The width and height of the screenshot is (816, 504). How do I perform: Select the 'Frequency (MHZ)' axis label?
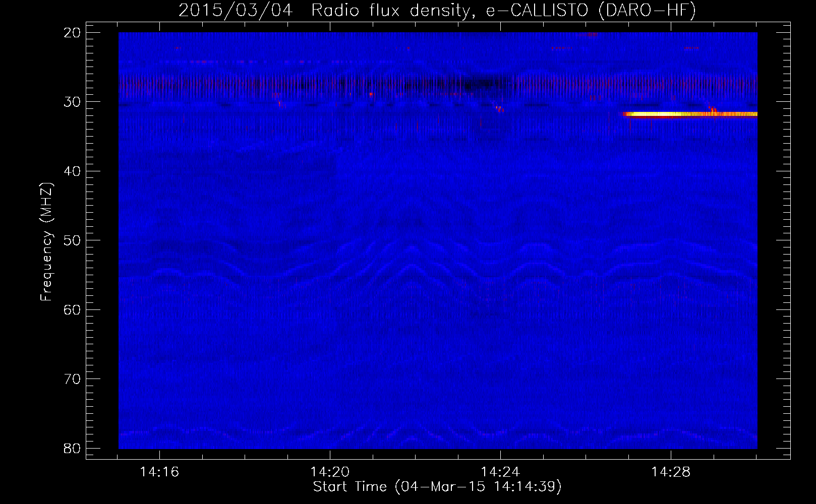46,242
